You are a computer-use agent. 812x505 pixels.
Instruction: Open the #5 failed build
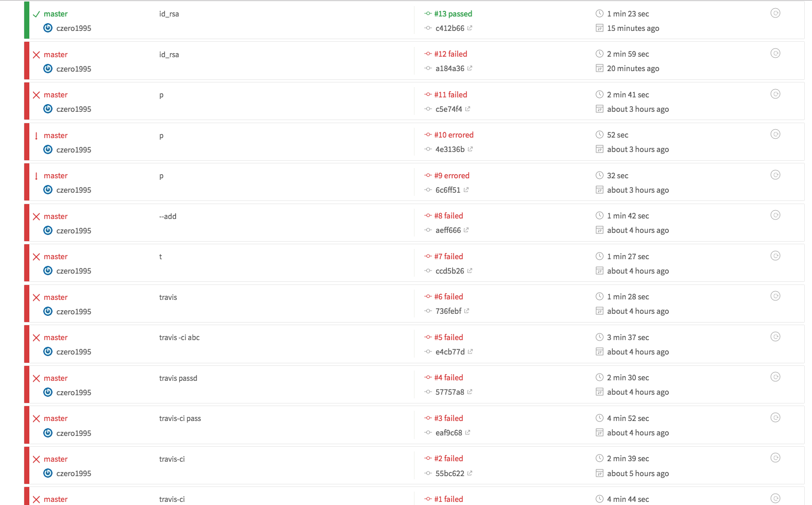pos(448,338)
